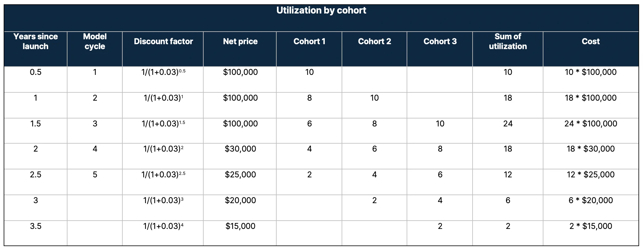Select the Cohort 3 column header
Screen dimensions: 644x251
(440, 41)
